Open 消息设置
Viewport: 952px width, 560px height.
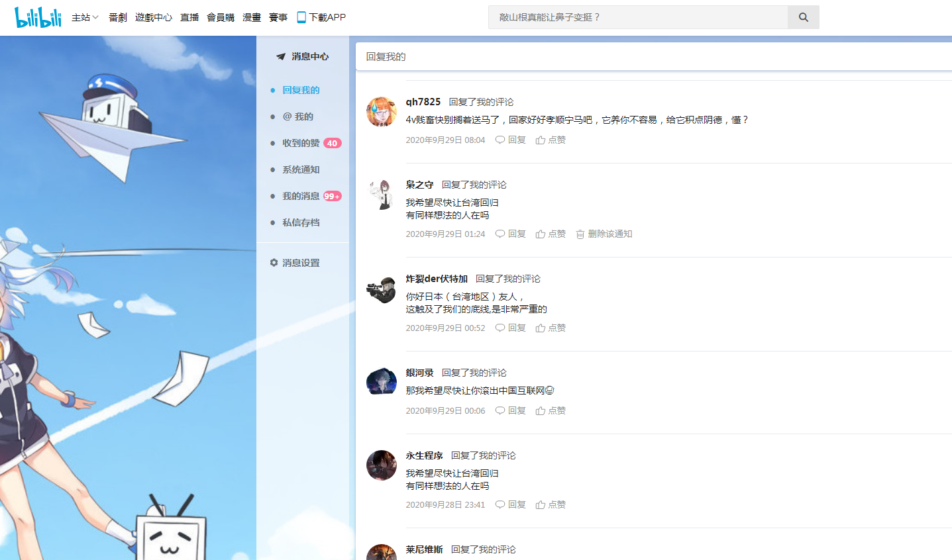(301, 263)
